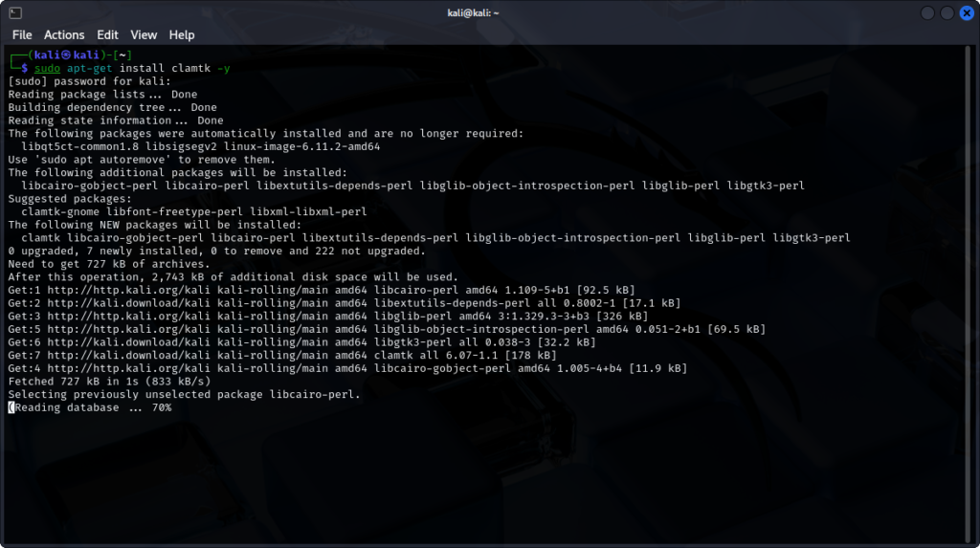The image size is (980, 548).
Task: Click the underlined sudo word in the command
Action: pyautogui.click(x=47, y=69)
